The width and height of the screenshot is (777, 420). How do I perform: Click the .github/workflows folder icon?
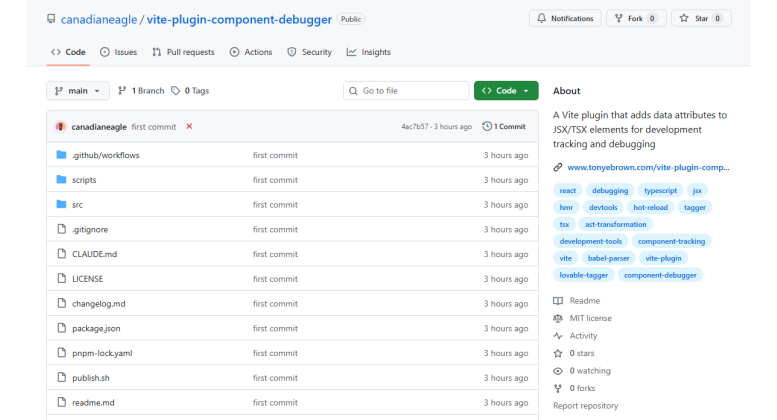[61, 155]
